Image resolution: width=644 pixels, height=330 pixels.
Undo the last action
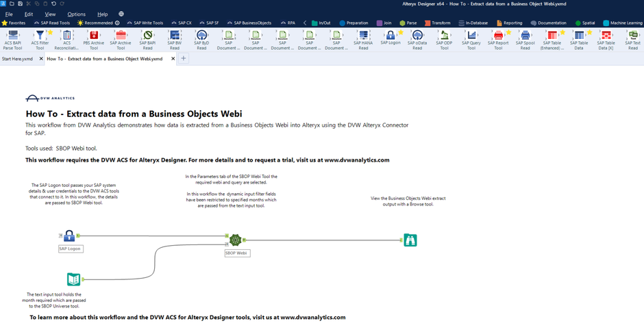(x=54, y=3)
